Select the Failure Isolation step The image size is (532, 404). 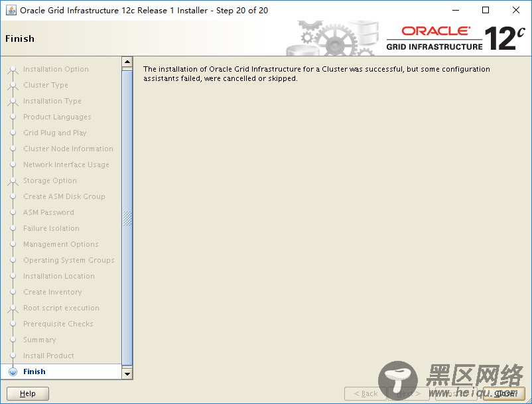tap(51, 228)
